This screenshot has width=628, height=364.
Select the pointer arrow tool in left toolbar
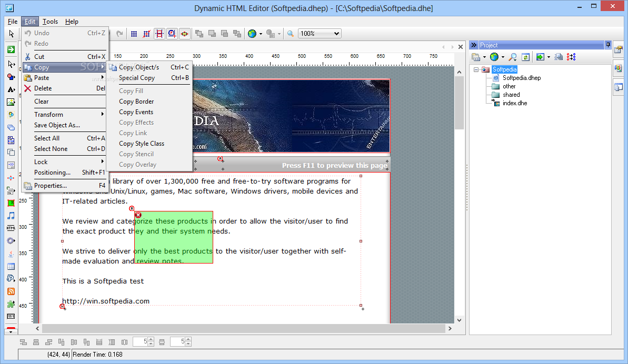pyautogui.click(x=11, y=34)
